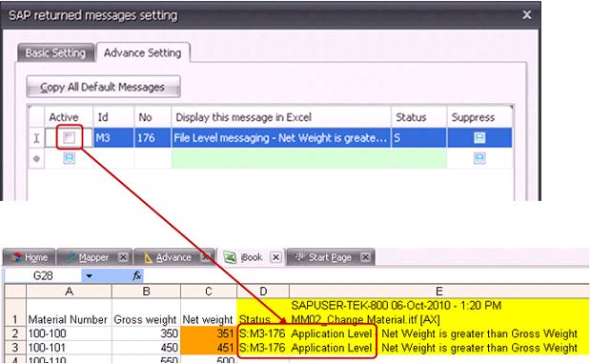Click the Home tab icon
The height and width of the screenshot is (364, 591).
coord(16,257)
